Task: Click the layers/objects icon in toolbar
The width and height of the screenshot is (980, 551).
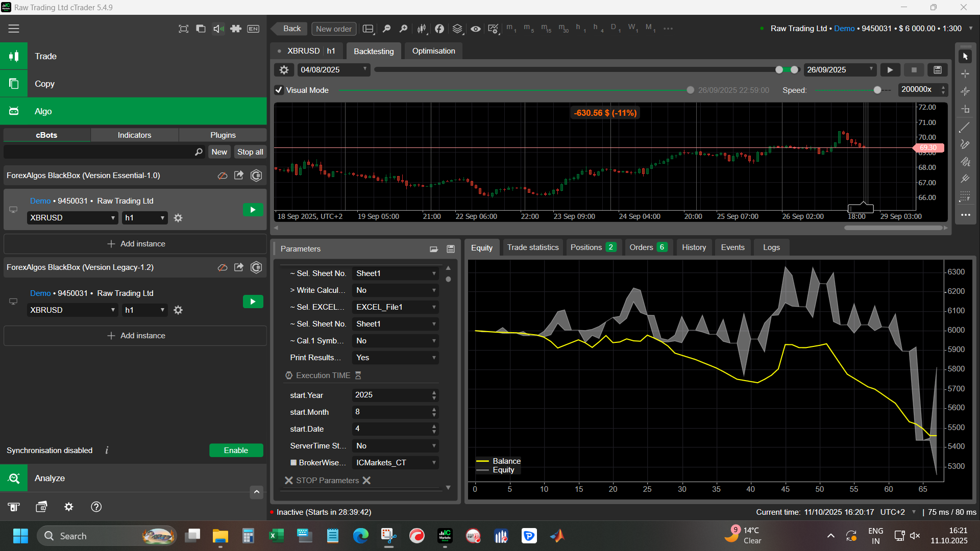Action: point(457,29)
